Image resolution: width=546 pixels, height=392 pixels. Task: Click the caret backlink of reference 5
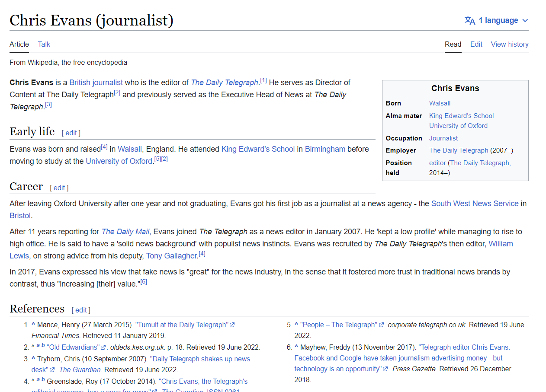click(x=296, y=325)
